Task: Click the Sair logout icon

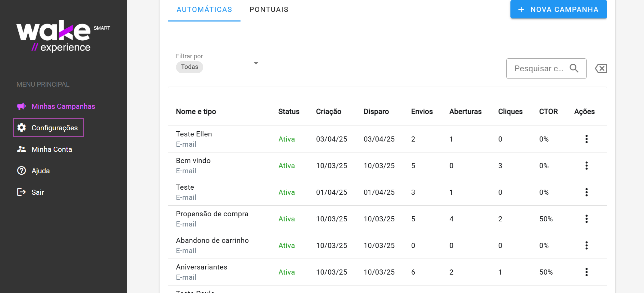Action: point(22,192)
